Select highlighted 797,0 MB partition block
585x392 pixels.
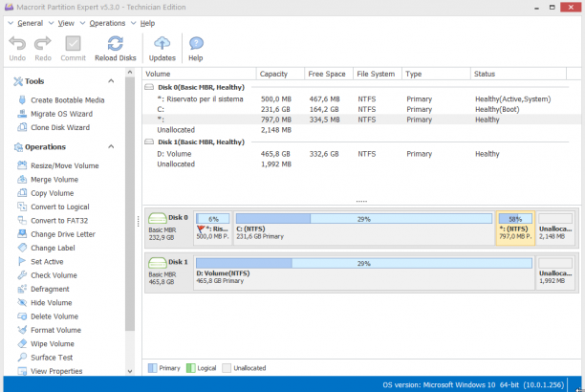point(515,229)
